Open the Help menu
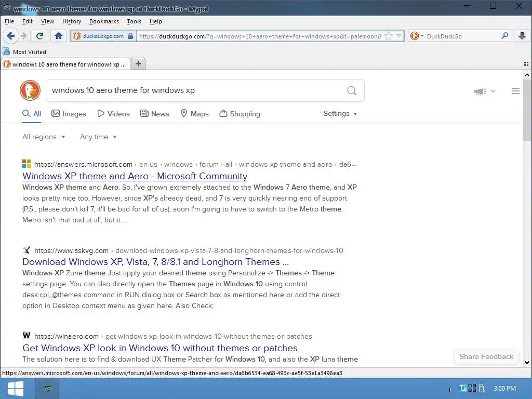Viewport: 532px width, 399px height. point(156,21)
